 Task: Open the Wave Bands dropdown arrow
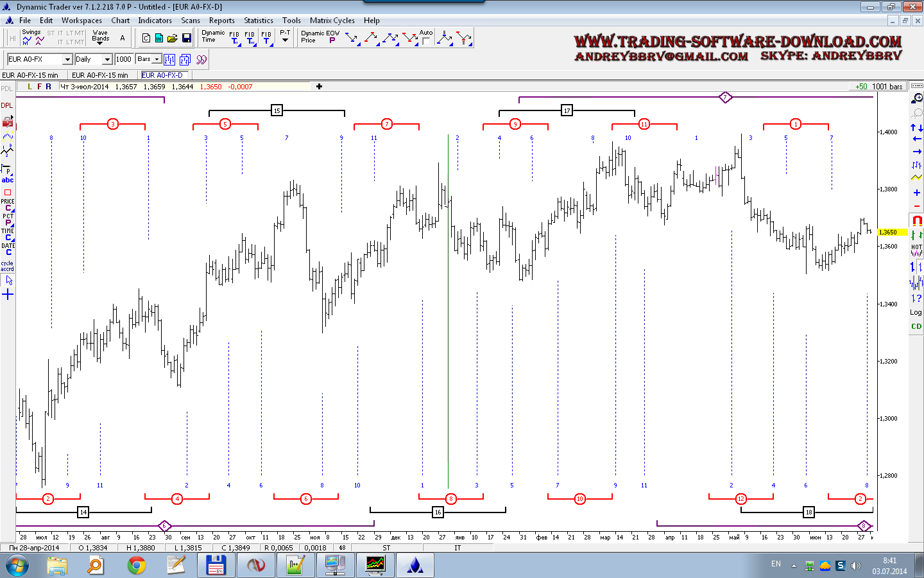click(99, 43)
